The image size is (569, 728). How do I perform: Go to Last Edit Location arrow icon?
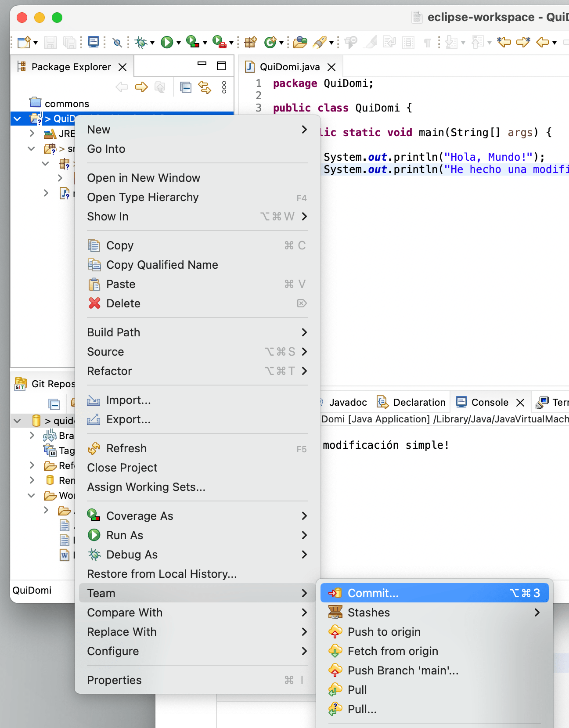504,42
